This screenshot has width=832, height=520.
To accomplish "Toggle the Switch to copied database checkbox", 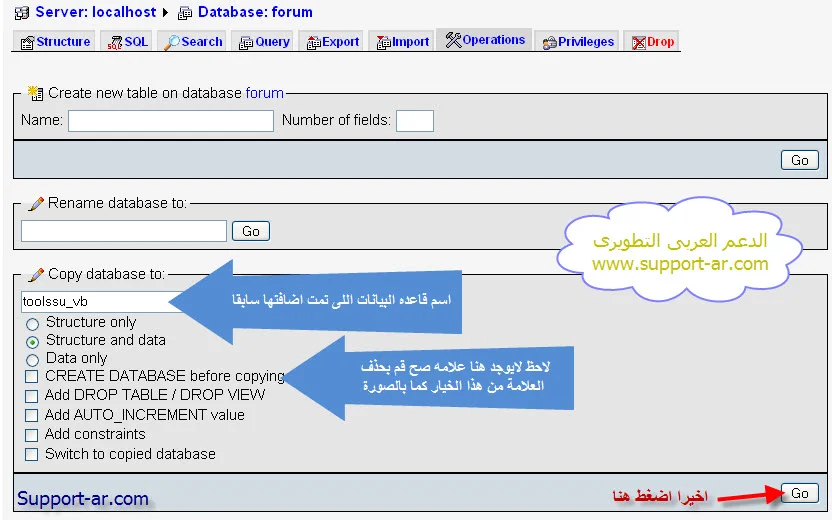I will click(x=32, y=454).
